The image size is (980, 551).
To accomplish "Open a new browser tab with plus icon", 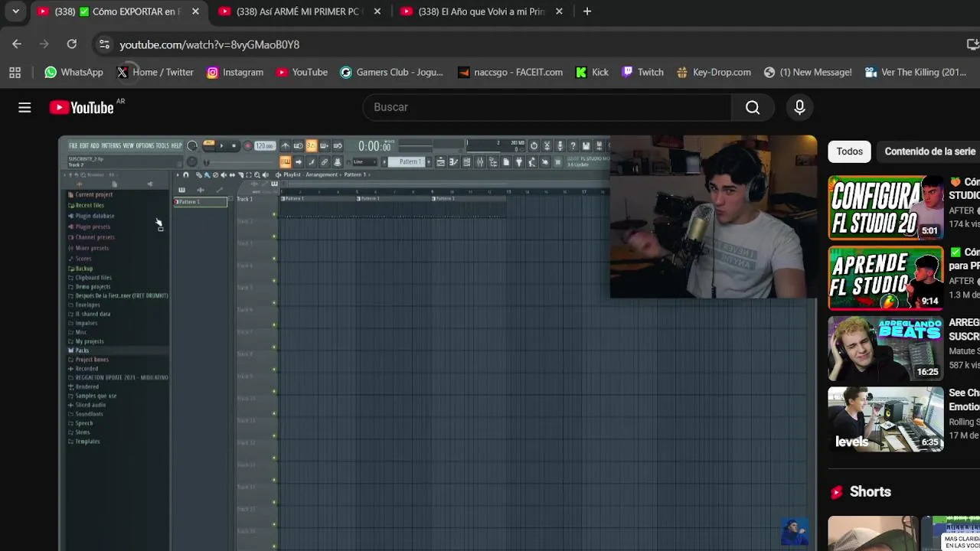I will (587, 11).
